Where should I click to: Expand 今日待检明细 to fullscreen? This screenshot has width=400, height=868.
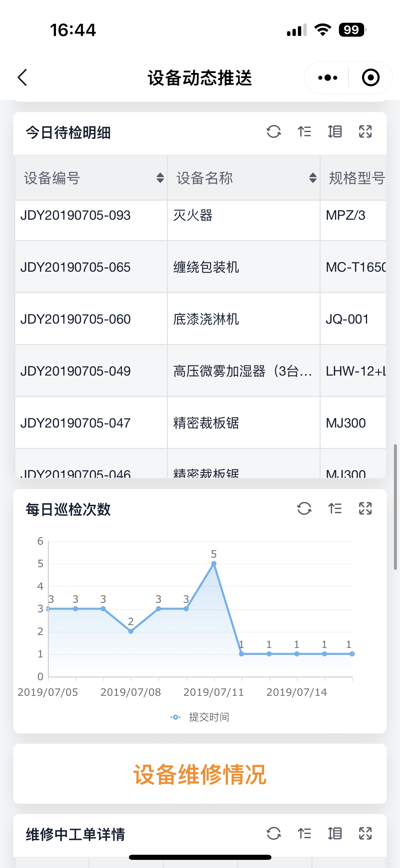click(x=365, y=132)
